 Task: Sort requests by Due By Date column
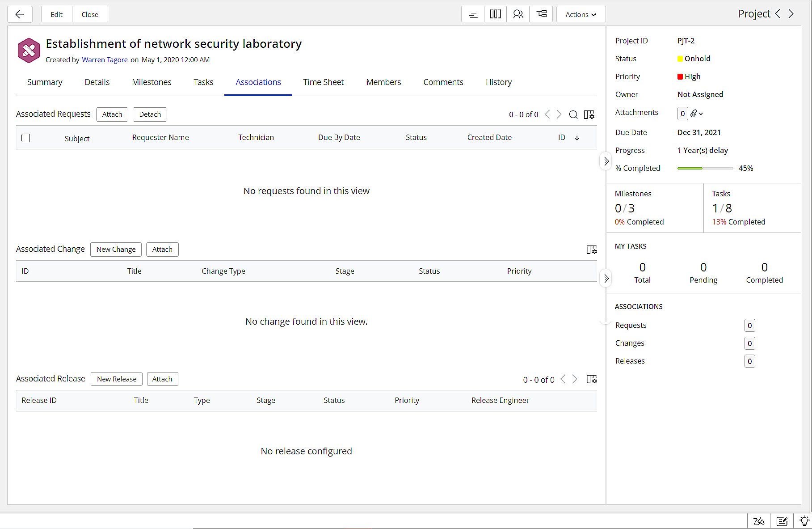339,138
